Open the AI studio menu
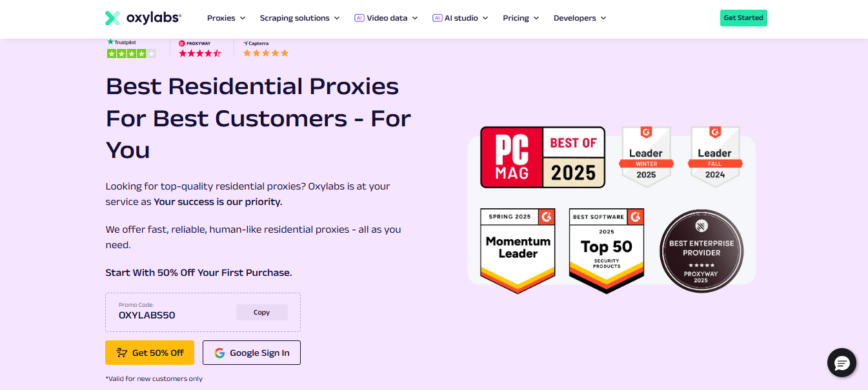Viewport: 868px width, 390px height. [x=460, y=18]
